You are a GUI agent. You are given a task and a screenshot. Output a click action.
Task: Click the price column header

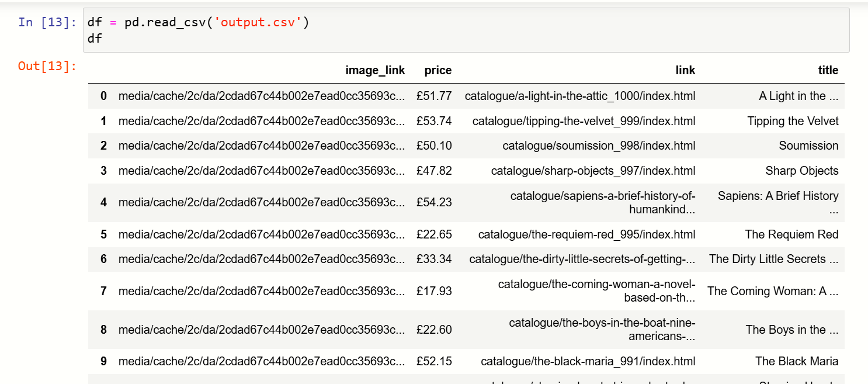point(438,71)
